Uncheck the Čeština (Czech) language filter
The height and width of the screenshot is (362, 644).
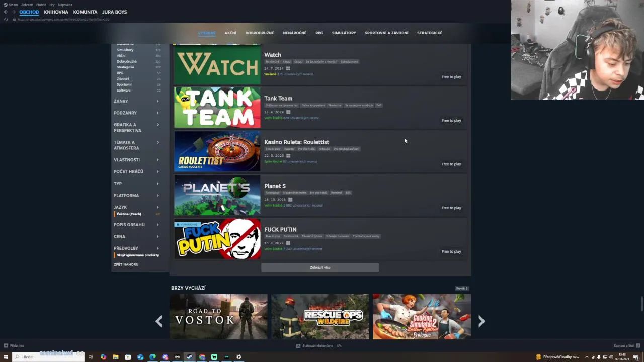coord(129,214)
